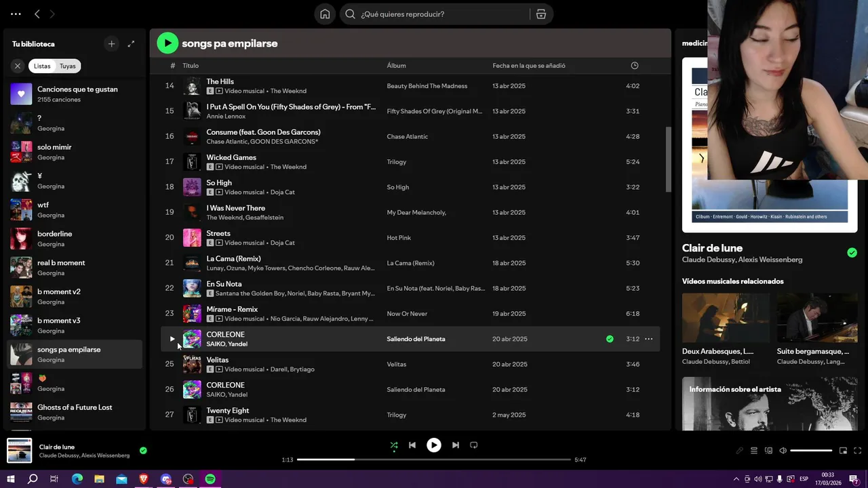Open the 'b moment v2' playlist
The height and width of the screenshot is (488, 868).
(75, 296)
